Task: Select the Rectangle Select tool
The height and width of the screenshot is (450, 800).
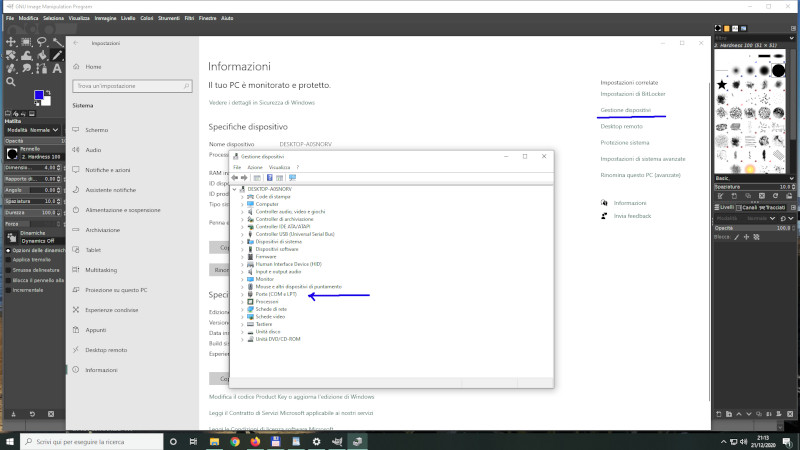Action: 27,42
